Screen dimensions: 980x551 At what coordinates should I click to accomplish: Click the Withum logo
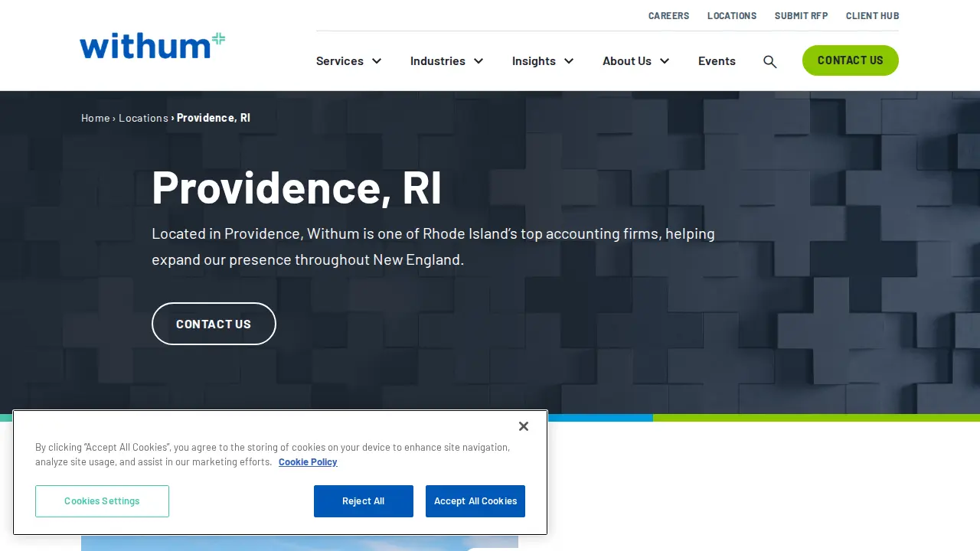pyautogui.click(x=152, y=46)
